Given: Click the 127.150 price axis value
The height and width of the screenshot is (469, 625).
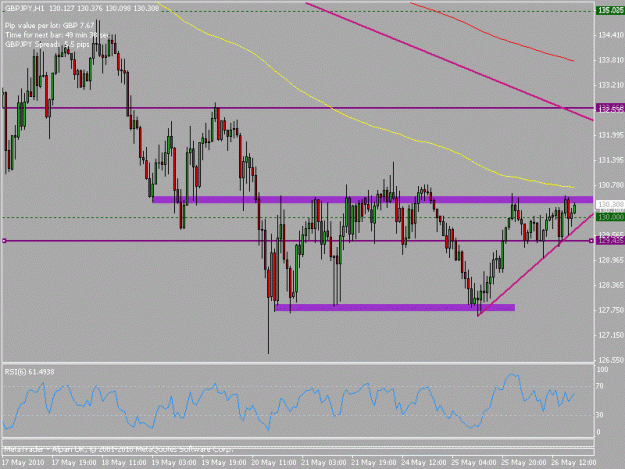Looking at the screenshot, I should click(x=609, y=336).
